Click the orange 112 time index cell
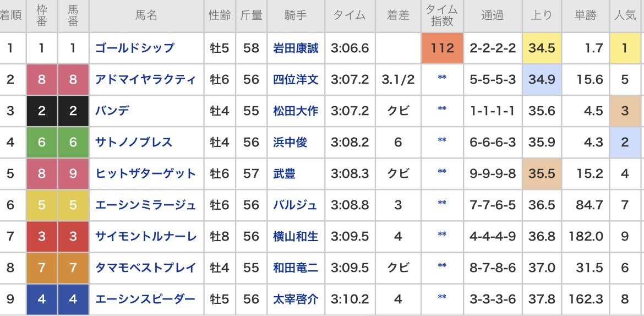644x316 pixels. pos(443,48)
